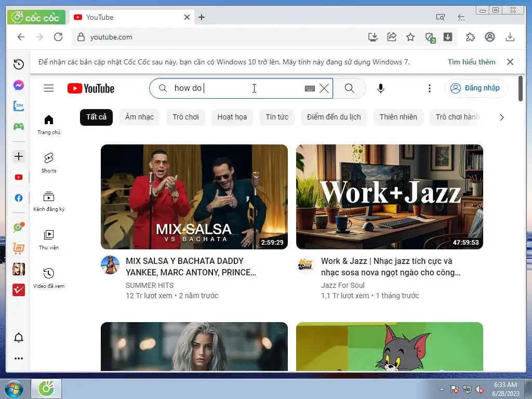Show more filter chips with right chevron
The height and width of the screenshot is (399, 532).
click(x=502, y=117)
